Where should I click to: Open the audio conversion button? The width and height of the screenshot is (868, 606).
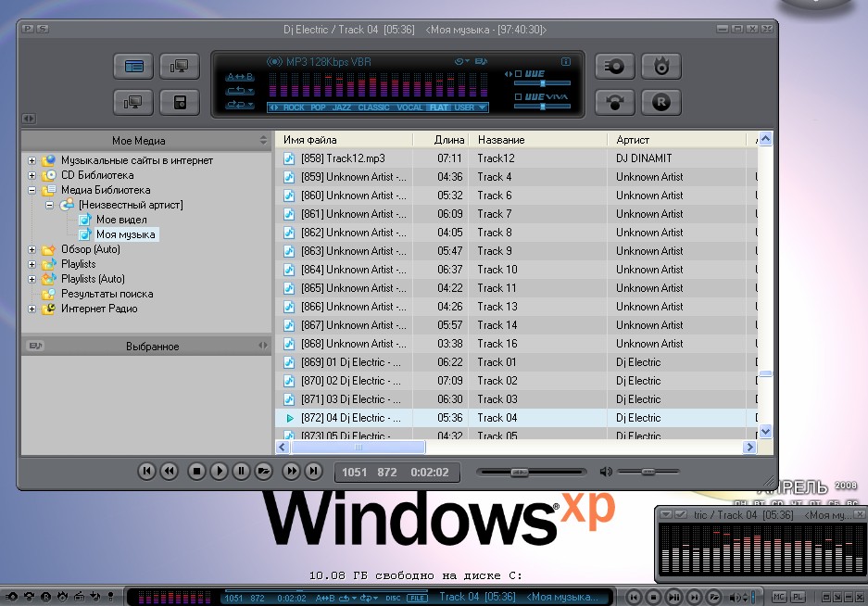pos(614,103)
